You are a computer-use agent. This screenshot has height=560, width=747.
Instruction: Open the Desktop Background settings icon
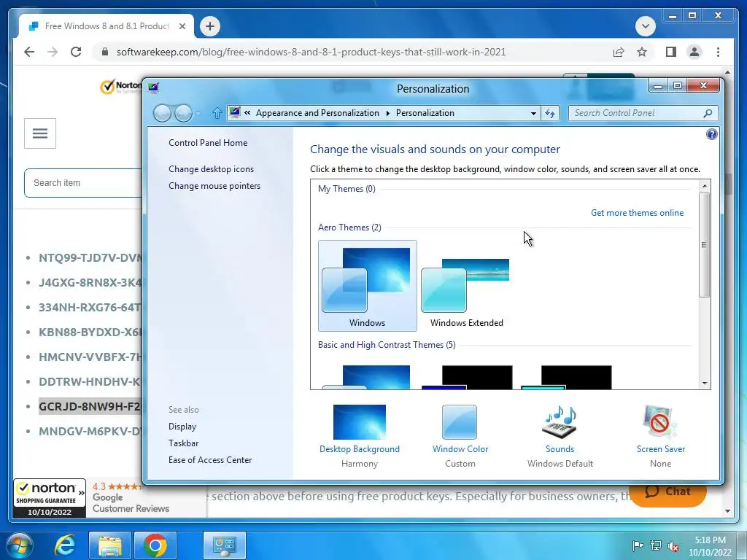pyautogui.click(x=359, y=422)
